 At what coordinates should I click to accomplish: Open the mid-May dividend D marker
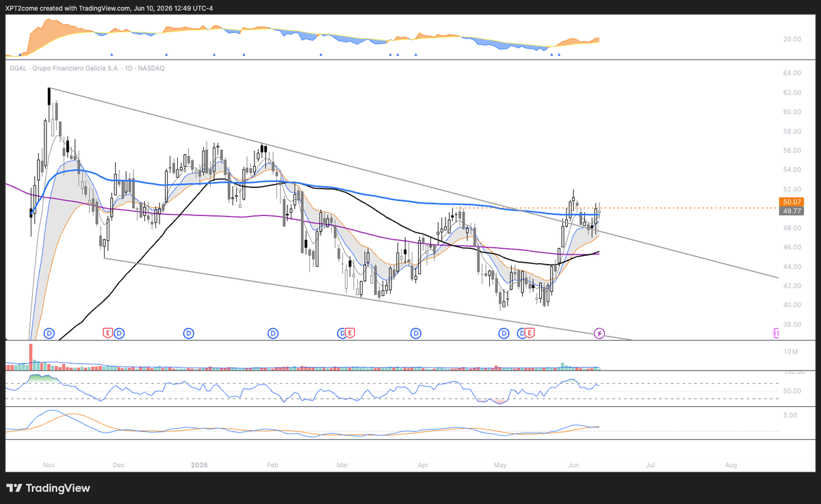(x=521, y=333)
